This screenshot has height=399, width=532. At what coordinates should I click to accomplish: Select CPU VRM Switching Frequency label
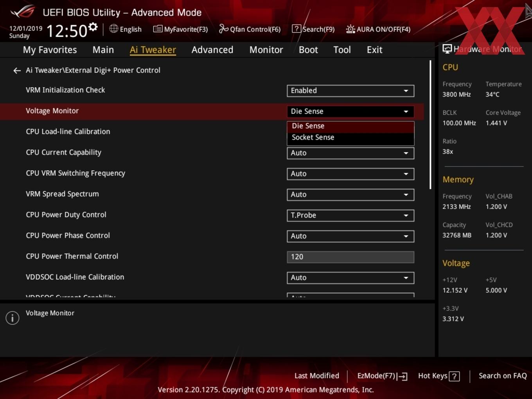click(75, 173)
